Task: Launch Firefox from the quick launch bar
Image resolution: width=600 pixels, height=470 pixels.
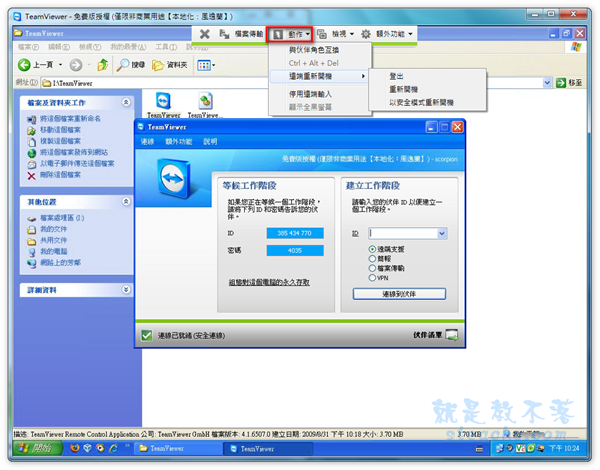Action: click(x=75, y=448)
